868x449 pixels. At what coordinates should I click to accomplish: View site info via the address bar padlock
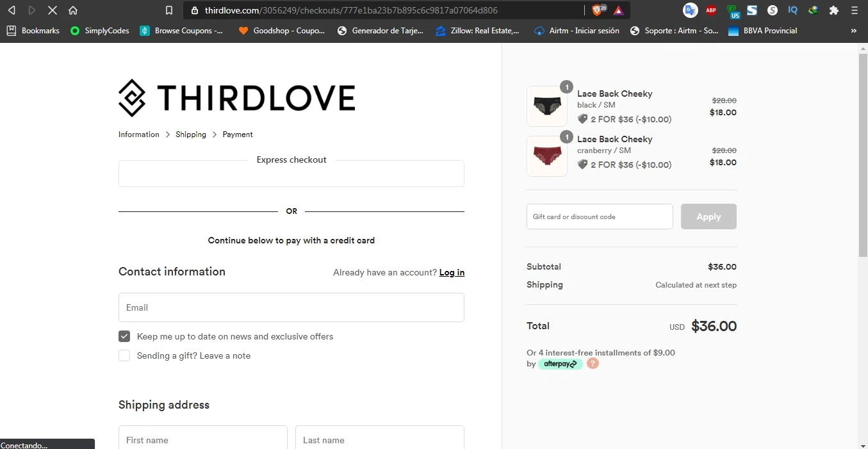[195, 10]
